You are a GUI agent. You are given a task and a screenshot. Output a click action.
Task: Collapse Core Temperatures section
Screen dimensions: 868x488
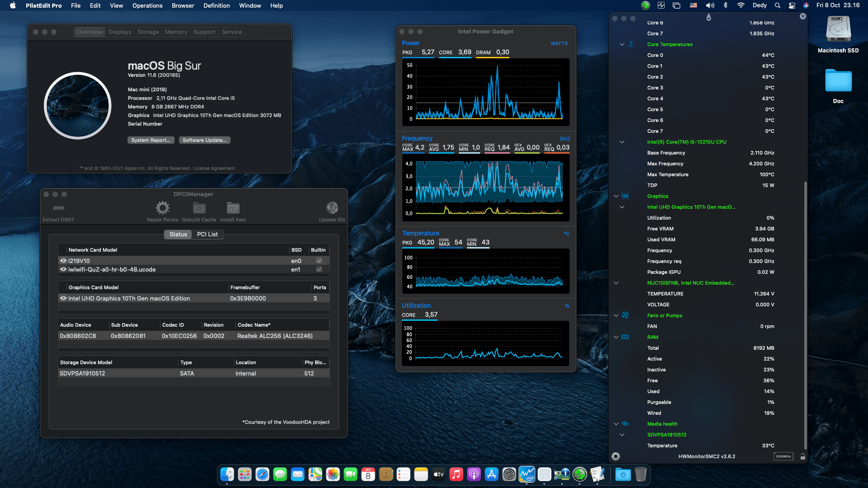(622, 44)
